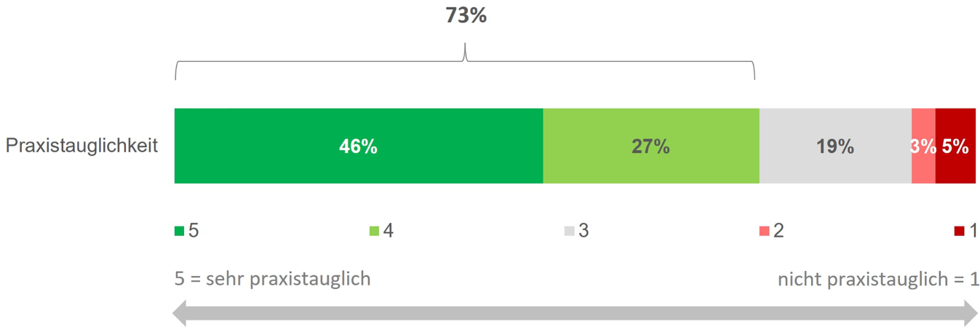Click the right arrowhead of the gray scale arrow
Screen dimensions: 980x327
click(x=970, y=315)
